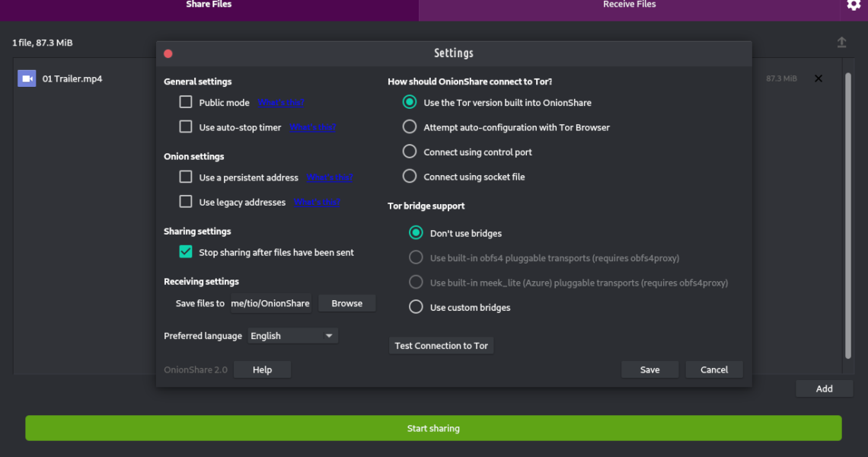
Task: Select Connect using control port option
Action: tap(410, 152)
